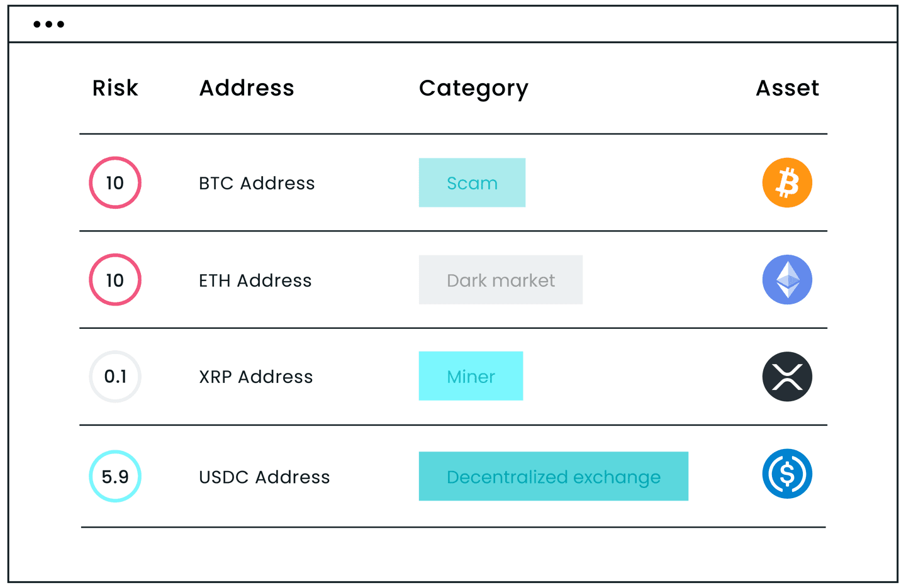The width and height of the screenshot is (906, 588).
Task: Click the XRP asset icon
Action: click(x=787, y=377)
